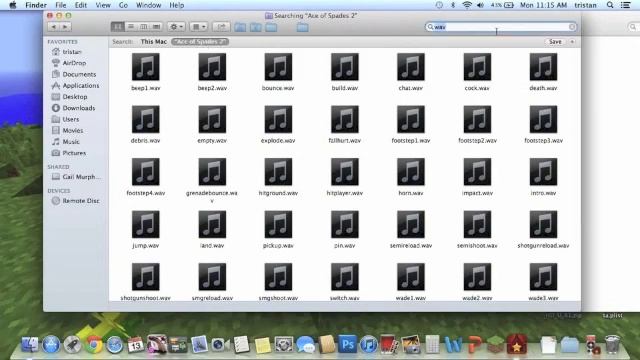Viewport: 640px width, 360px height.
Task: Open AirDrop in the sidebar
Action: click(69, 63)
